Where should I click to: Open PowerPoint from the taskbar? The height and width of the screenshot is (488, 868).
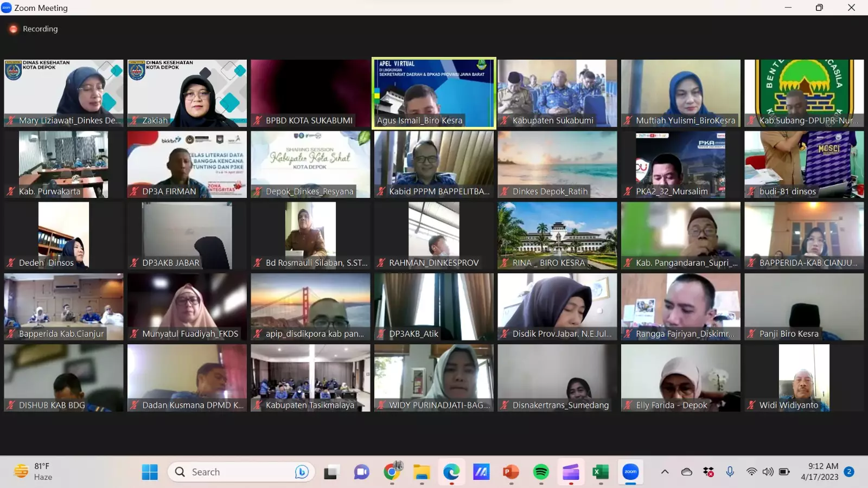pos(510,472)
